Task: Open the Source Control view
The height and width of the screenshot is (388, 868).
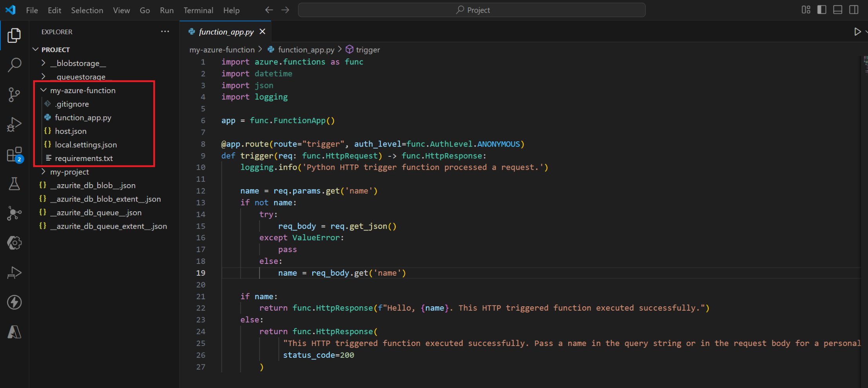Action: [15, 95]
